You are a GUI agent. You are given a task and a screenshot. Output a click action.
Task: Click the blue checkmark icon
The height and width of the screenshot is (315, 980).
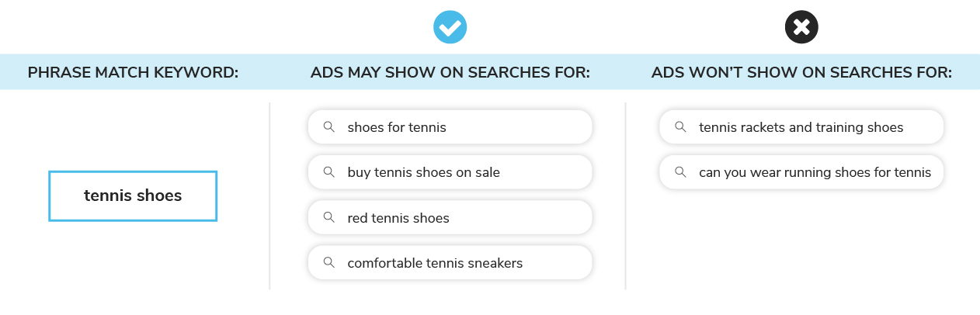pyautogui.click(x=450, y=28)
